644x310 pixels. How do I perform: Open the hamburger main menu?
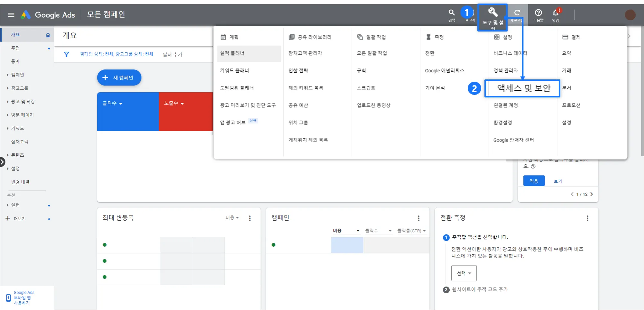point(11,15)
